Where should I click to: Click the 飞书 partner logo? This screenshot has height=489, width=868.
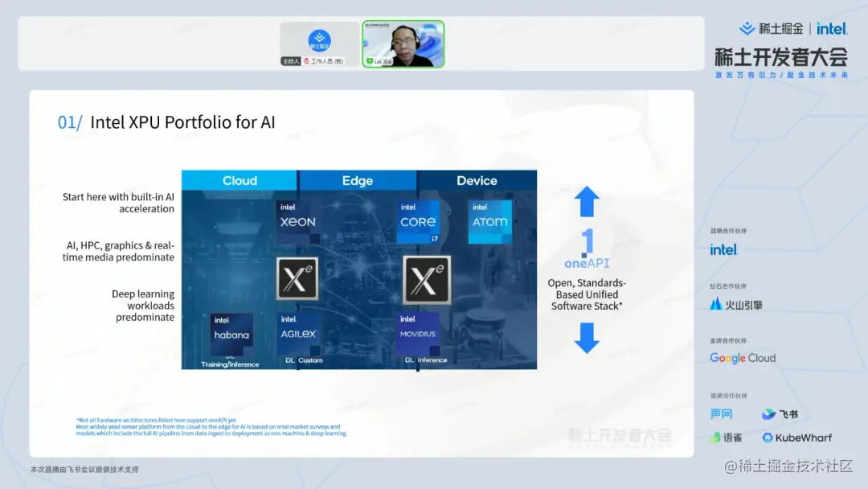pos(780,413)
